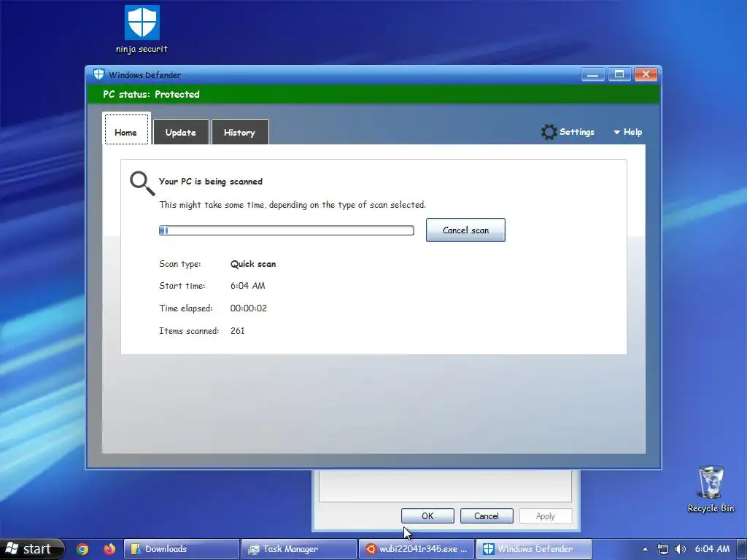The width and height of the screenshot is (747, 560).
Task: Switch to the Update tab
Action: click(181, 132)
